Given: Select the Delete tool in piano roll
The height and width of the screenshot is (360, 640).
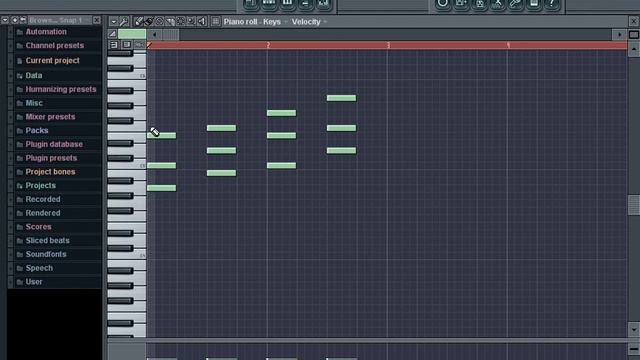Looking at the screenshot, I should (x=159, y=21).
